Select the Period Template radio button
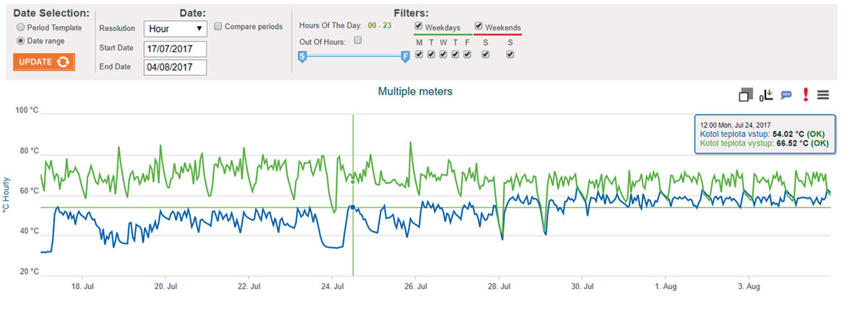This screenshot has width=868, height=310. click(20, 28)
